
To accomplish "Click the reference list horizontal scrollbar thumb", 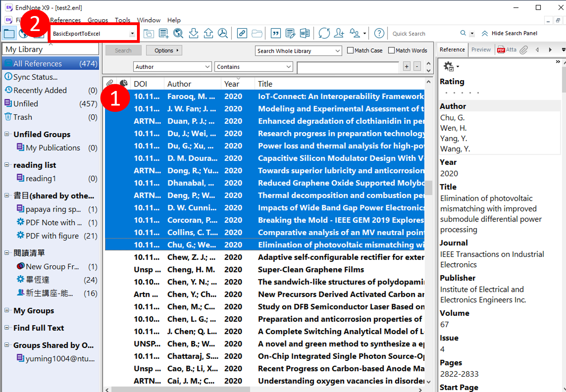I will [x=181, y=389].
